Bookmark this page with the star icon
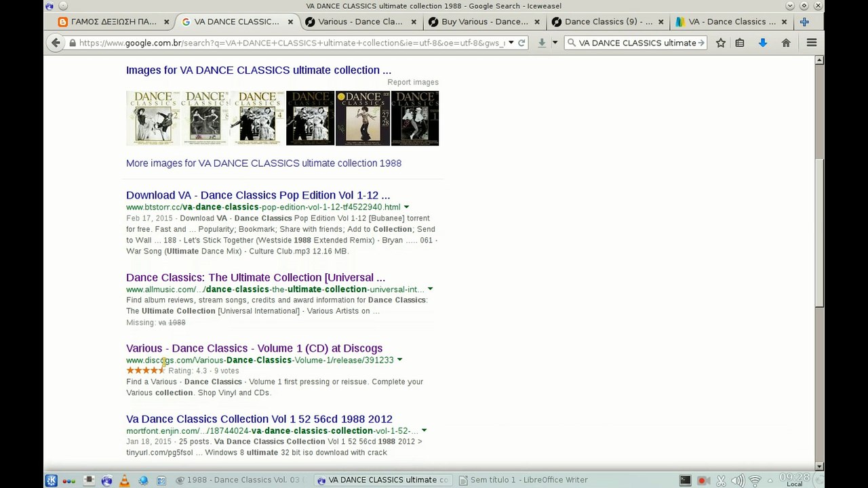 (x=721, y=43)
